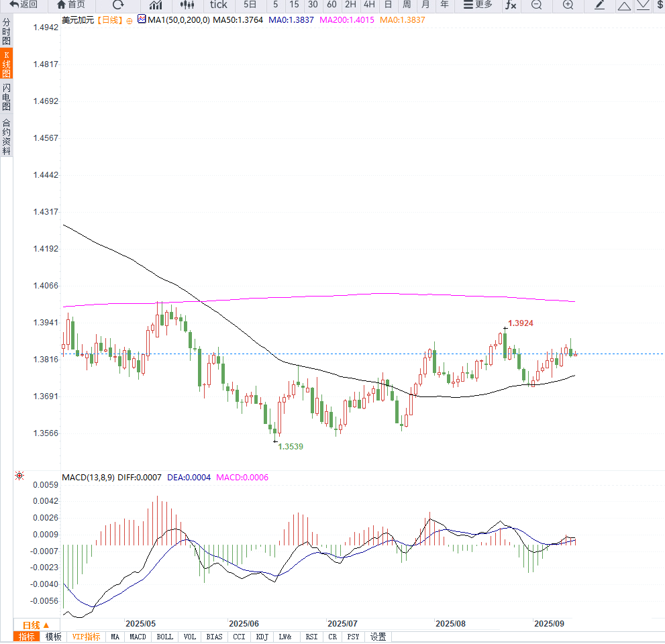665x644 pixels.
Task: Select the candlestick chart style icon
Action: [186, 5]
